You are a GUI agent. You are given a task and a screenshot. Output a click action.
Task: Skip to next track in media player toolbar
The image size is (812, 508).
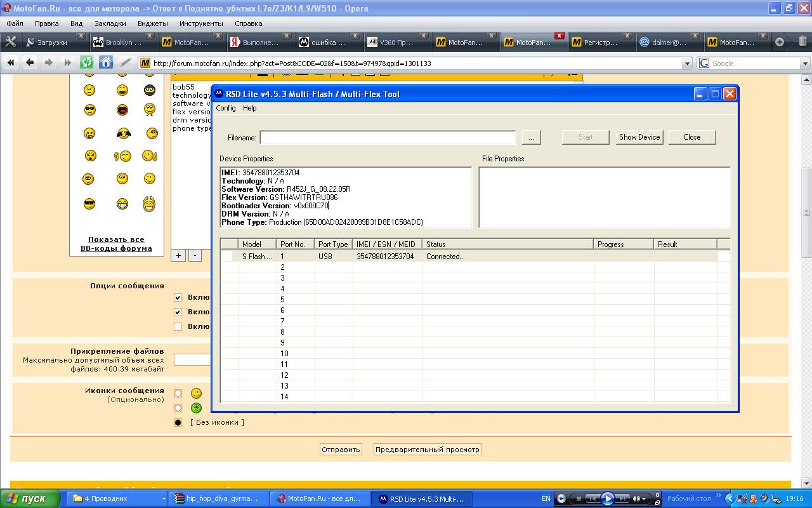click(624, 498)
